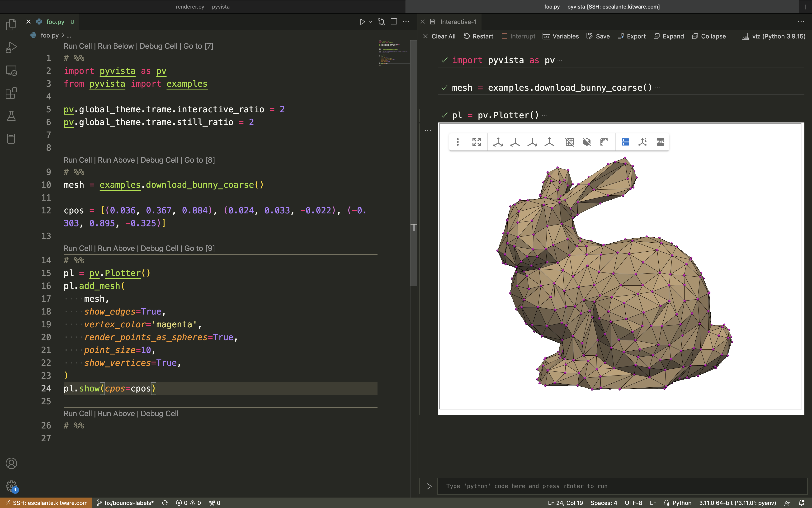Split the foo.py editor to the right
This screenshot has width=812, height=508.
[394, 22]
